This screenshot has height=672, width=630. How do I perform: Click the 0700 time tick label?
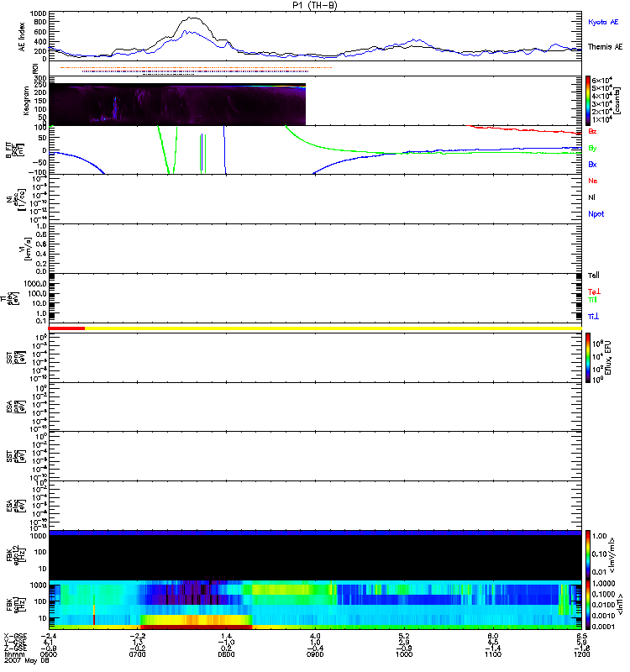click(x=138, y=654)
